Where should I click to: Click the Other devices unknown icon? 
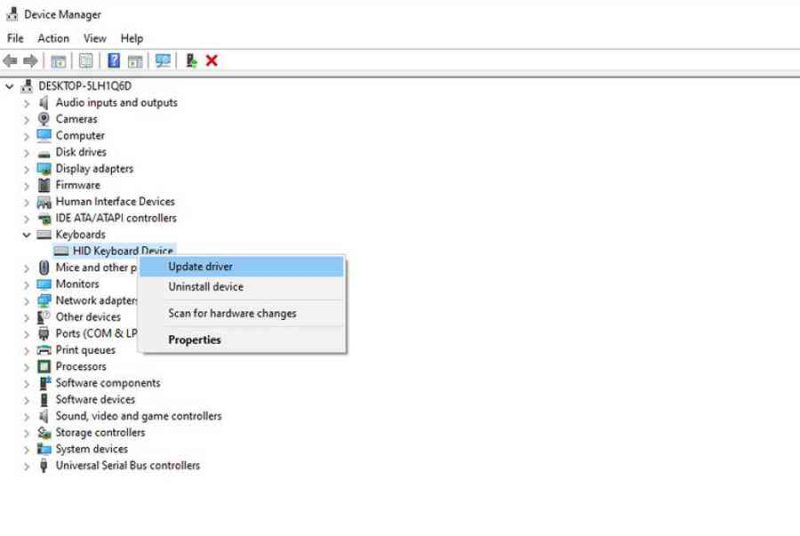pyautogui.click(x=43, y=317)
